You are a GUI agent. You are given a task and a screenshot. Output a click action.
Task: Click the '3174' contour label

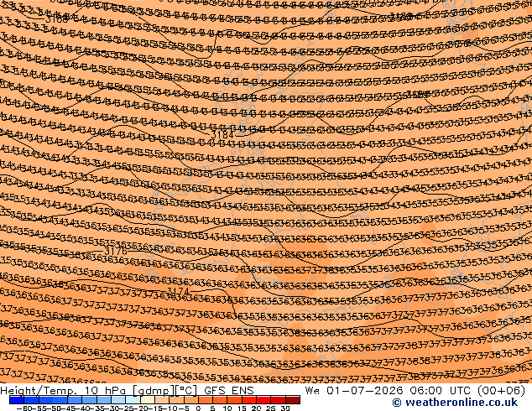tap(178, 291)
